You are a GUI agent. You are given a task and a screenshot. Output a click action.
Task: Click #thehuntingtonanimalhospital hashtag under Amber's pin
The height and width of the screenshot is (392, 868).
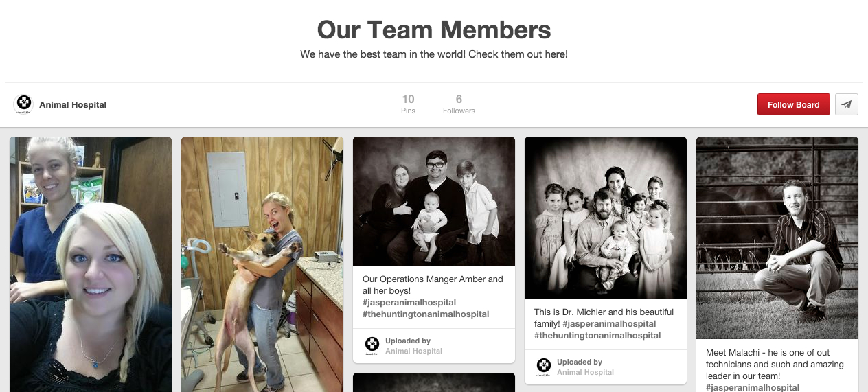pyautogui.click(x=426, y=314)
